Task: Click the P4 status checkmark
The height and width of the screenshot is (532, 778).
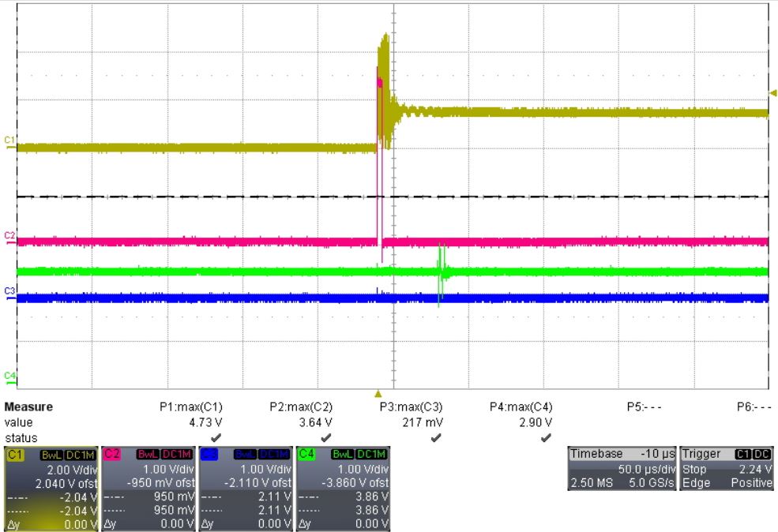Action: 546,438
